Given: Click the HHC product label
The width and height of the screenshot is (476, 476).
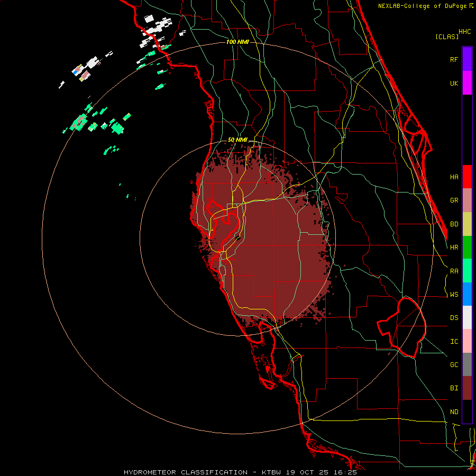Looking at the screenshot, I should click(464, 32).
